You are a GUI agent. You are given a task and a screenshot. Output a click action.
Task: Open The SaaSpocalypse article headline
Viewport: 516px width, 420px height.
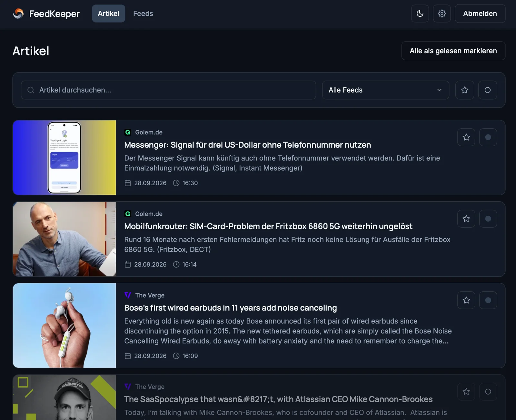tap(279, 399)
